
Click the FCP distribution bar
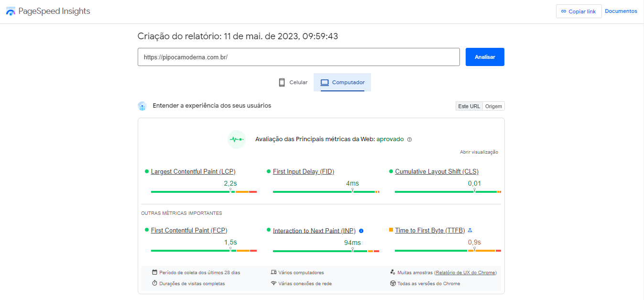pyautogui.click(x=204, y=250)
